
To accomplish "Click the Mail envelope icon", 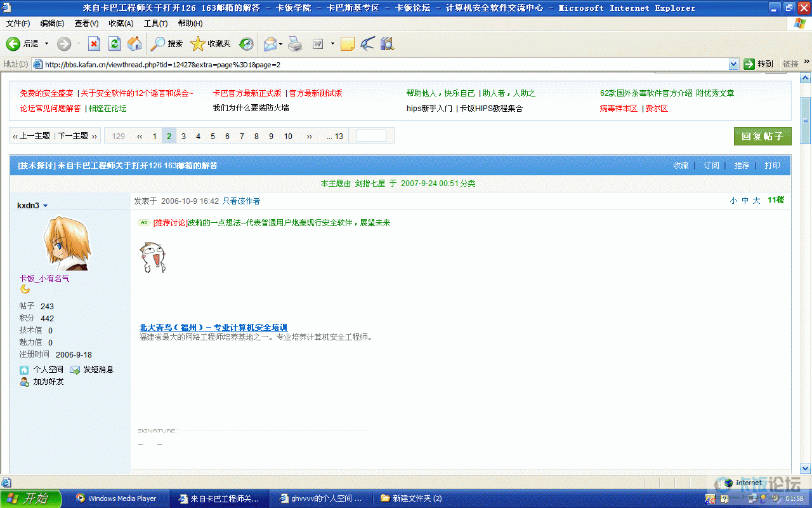I will point(270,44).
